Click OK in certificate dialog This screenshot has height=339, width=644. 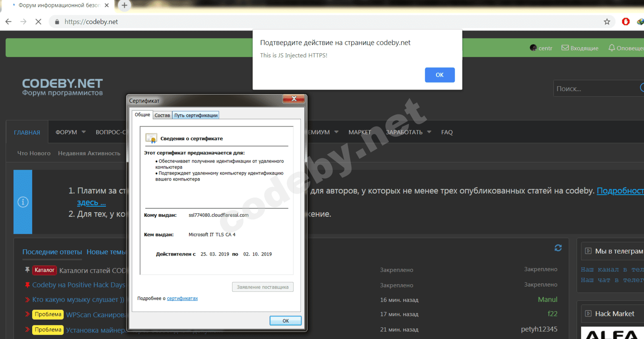pos(285,321)
